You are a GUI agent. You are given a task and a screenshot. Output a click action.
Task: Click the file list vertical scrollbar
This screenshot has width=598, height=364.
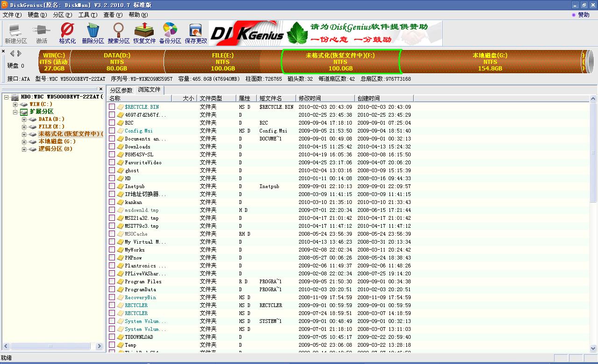[593, 152]
